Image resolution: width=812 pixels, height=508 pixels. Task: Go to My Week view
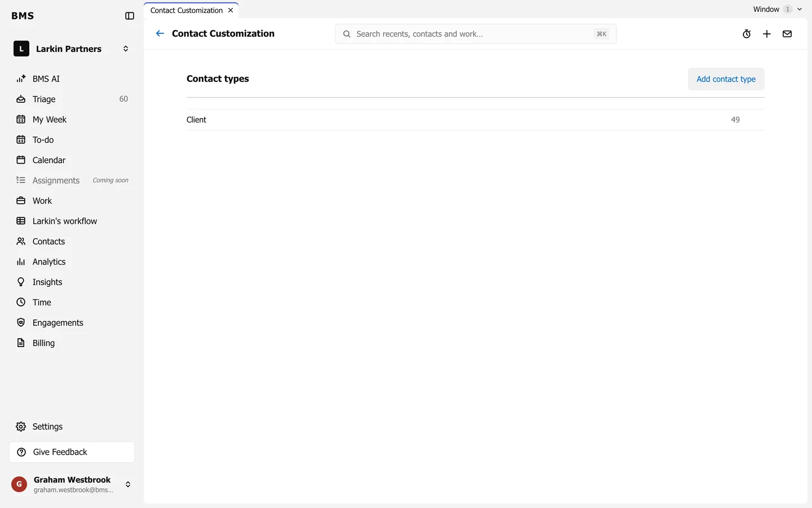coord(72,120)
